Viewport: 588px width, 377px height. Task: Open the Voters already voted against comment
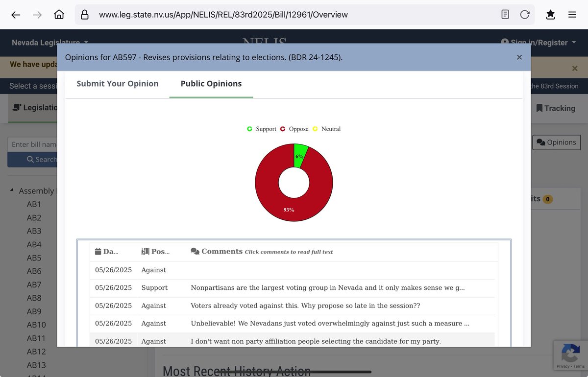pyautogui.click(x=305, y=306)
